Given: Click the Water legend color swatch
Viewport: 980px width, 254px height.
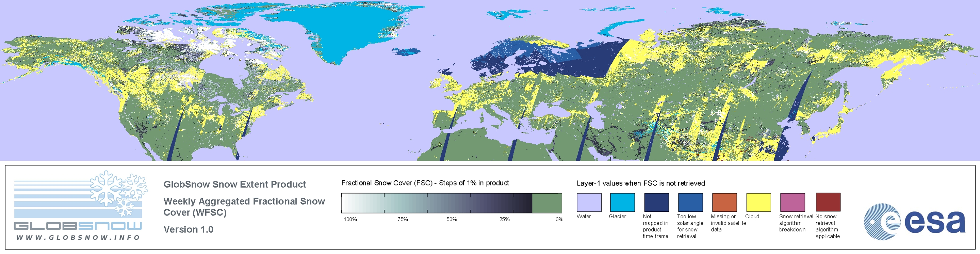Looking at the screenshot, I should (x=589, y=202).
